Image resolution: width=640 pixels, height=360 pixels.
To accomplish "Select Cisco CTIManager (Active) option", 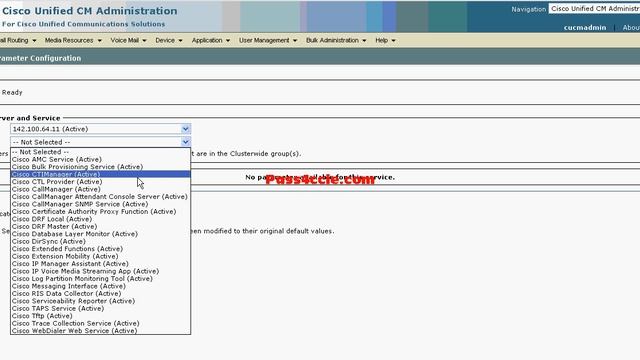I will click(100, 174).
